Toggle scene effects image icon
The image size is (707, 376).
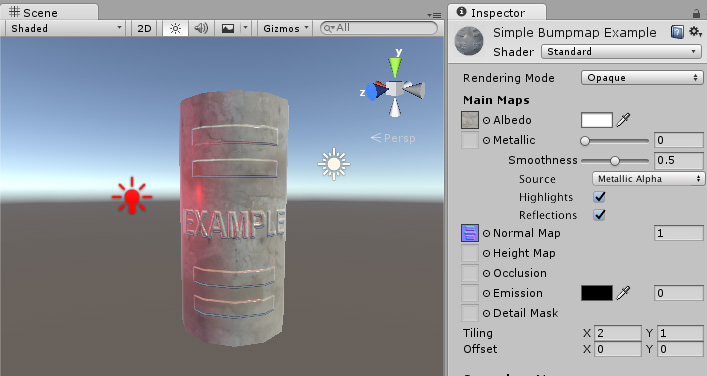point(228,28)
